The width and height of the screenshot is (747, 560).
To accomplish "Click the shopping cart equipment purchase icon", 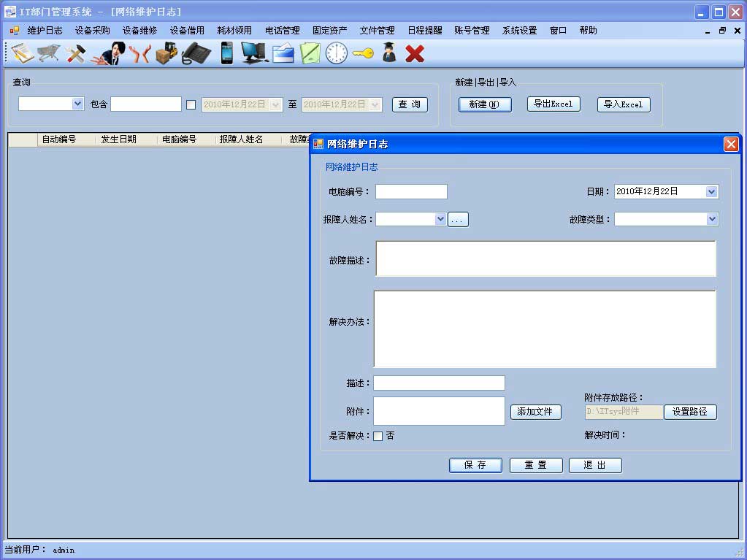I will point(48,53).
